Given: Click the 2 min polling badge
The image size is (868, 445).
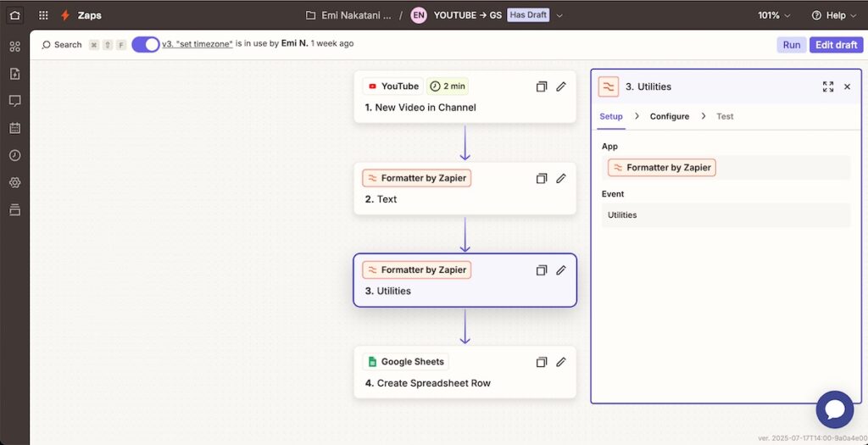Looking at the screenshot, I should 448,86.
